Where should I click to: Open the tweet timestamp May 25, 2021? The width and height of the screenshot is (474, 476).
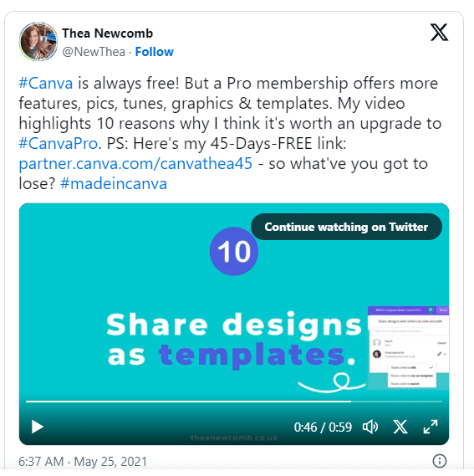[x=83, y=462]
